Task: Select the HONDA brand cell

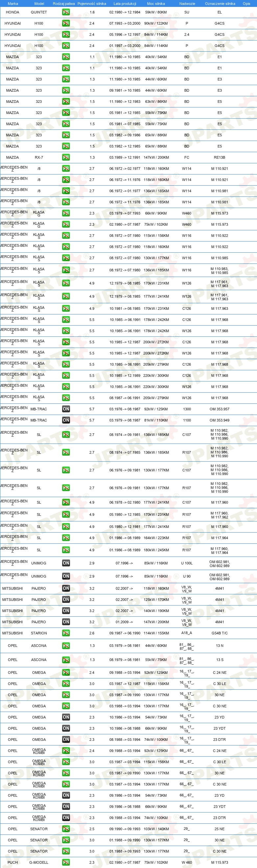Action: (12, 12)
